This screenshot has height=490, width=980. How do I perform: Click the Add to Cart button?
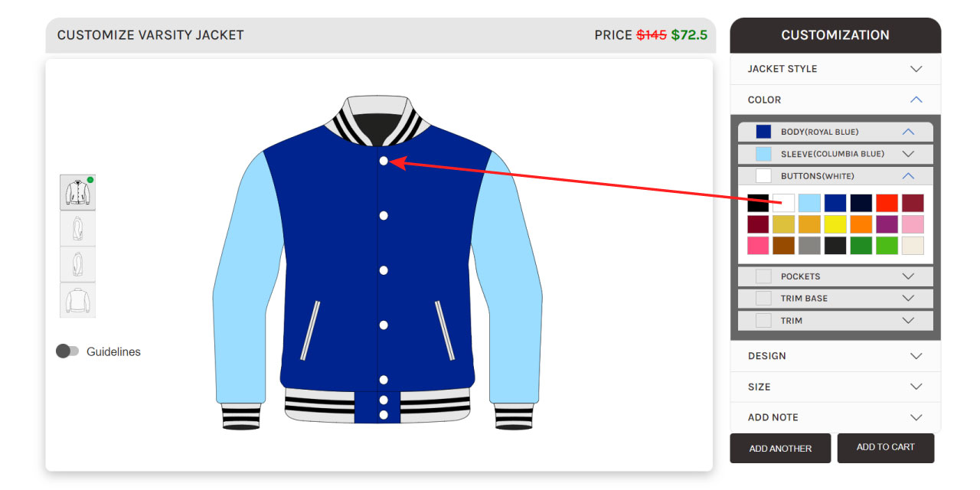pos(886,448)
